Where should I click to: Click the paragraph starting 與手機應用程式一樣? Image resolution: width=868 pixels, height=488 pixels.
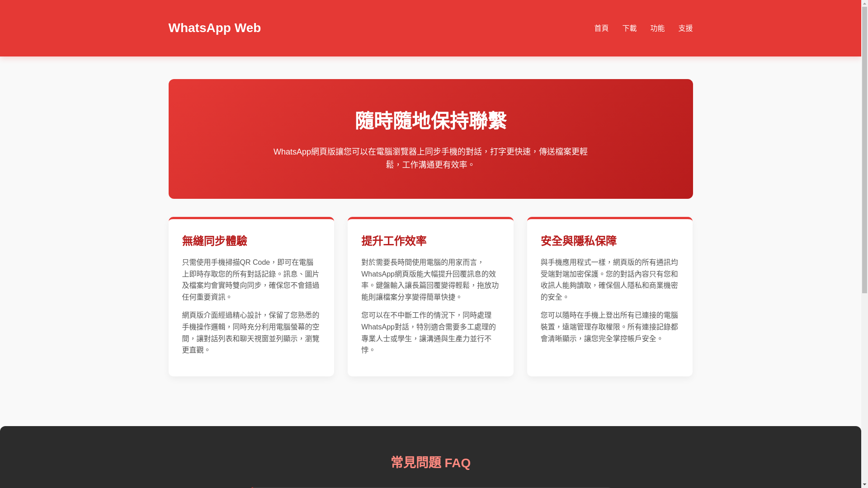point(609,280)
